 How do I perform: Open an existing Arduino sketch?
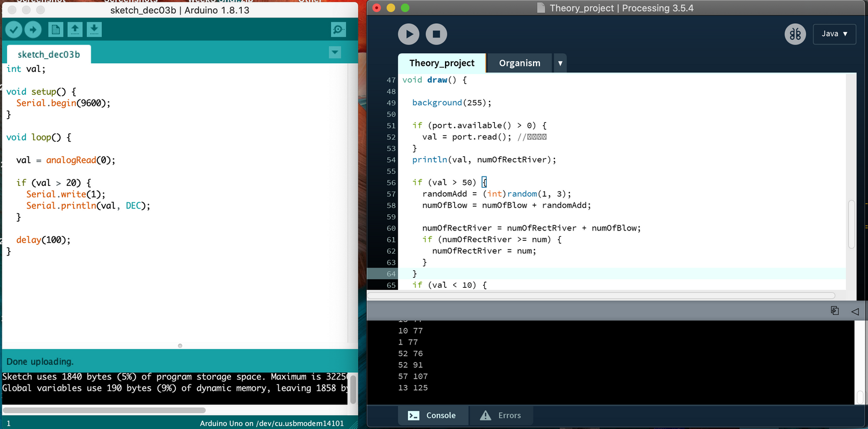(75, 30)
